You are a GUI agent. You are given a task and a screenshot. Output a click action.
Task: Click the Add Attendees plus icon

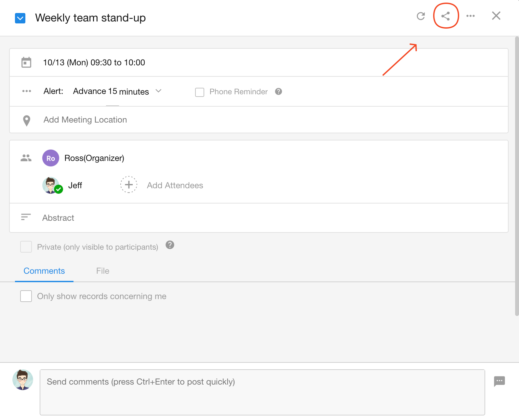[129, 185]
